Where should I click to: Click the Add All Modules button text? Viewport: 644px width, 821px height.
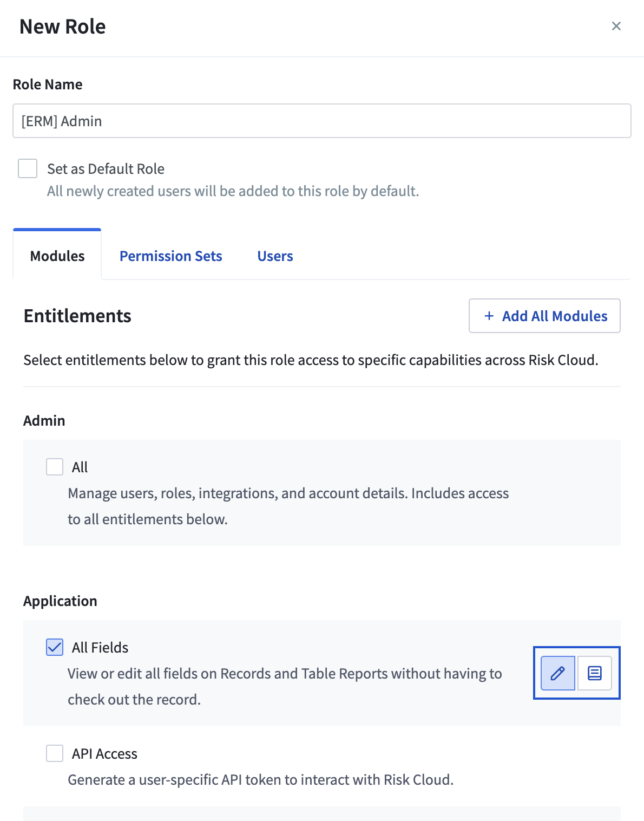(555, 316)
